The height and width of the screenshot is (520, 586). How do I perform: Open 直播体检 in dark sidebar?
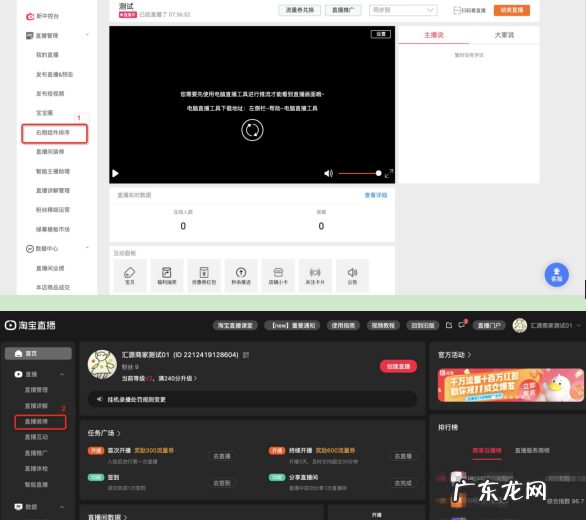coord(36,469)
